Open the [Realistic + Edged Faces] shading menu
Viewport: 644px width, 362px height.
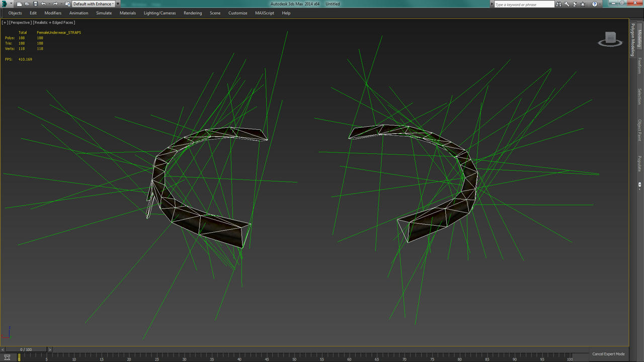54,23
